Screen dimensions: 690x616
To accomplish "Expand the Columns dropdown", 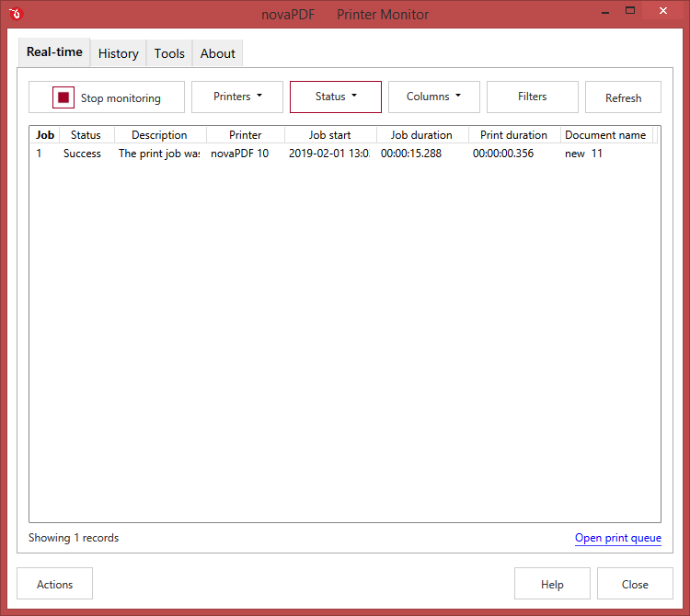I will pyautogui.click(x=434, y=97).
